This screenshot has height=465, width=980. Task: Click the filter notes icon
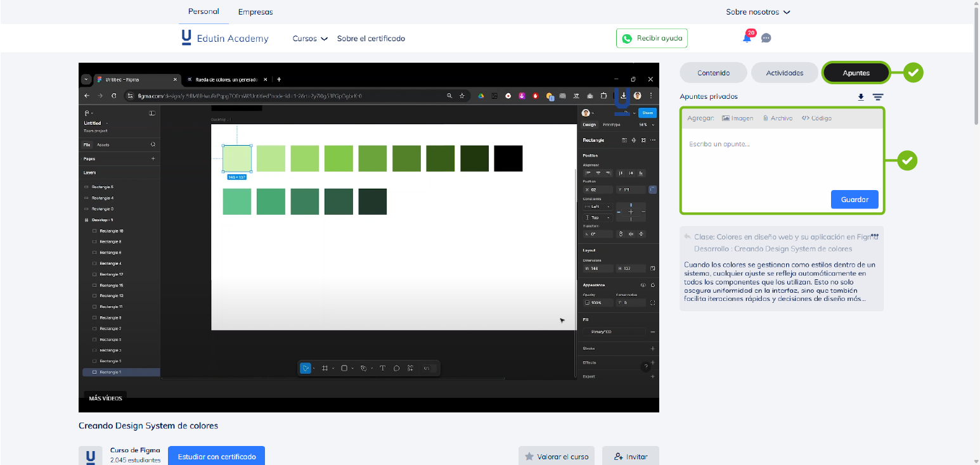(x=877, y=97)
